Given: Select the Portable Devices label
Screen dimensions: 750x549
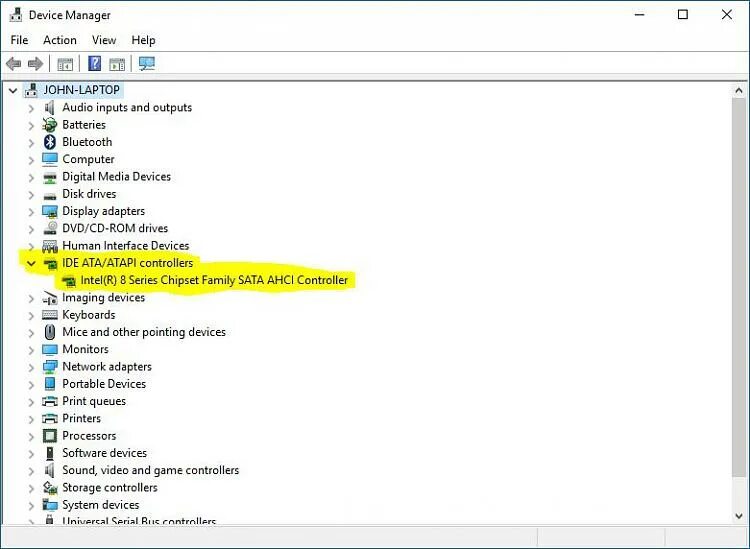Looking at the screenshot, I should pos(104,384).
